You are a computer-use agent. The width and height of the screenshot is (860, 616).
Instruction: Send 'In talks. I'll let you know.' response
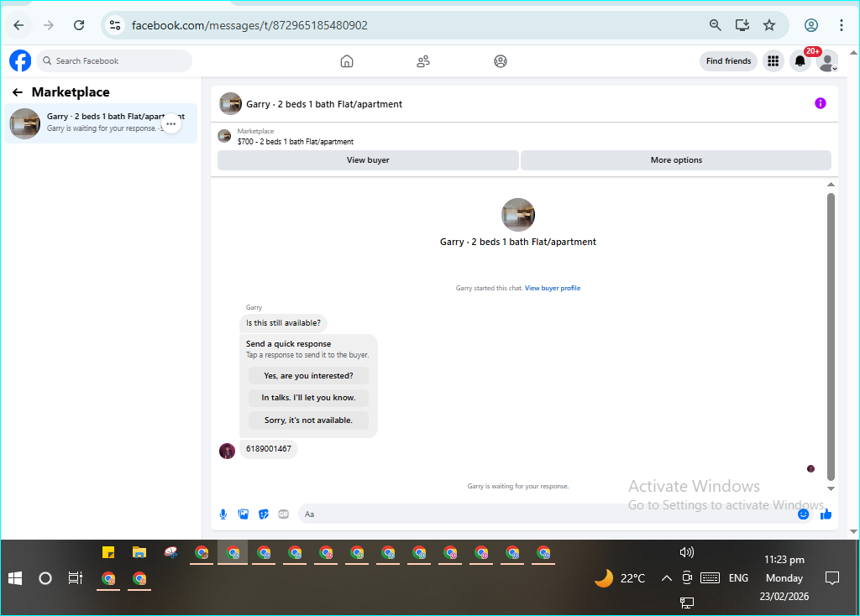(308, 397)
